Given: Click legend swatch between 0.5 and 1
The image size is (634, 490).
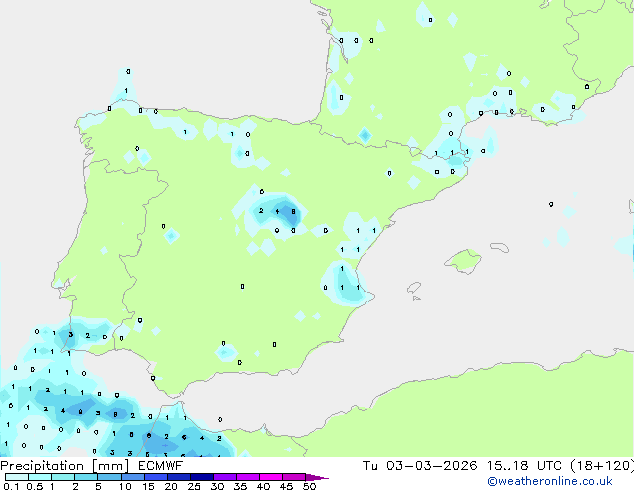Looking at the screenshot, I should (40, 477).
